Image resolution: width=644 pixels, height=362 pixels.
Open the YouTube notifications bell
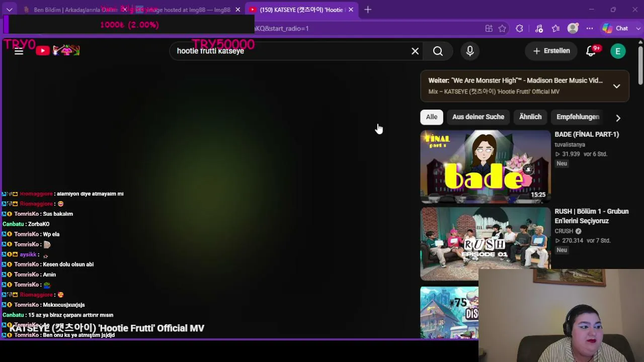tap(591, 51)
